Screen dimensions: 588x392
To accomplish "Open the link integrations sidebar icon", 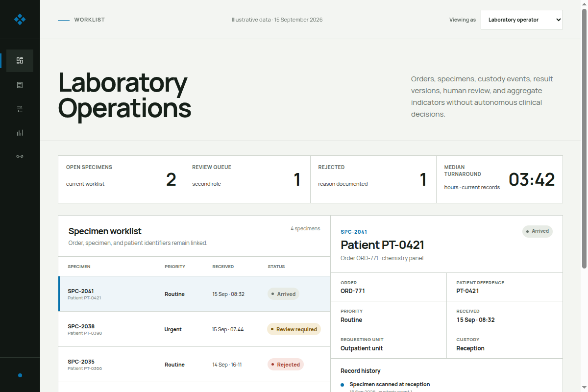I will 20,156.
